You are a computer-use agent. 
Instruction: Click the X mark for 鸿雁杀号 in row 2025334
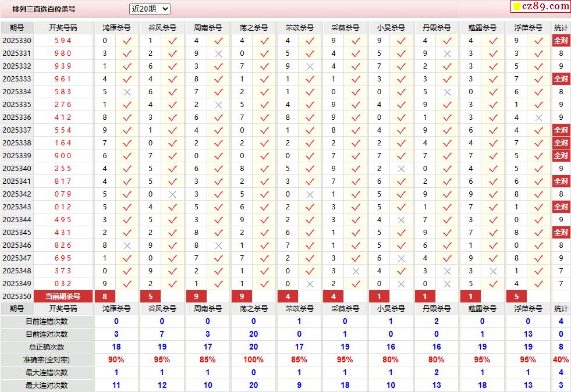click(x=127, y=92)
